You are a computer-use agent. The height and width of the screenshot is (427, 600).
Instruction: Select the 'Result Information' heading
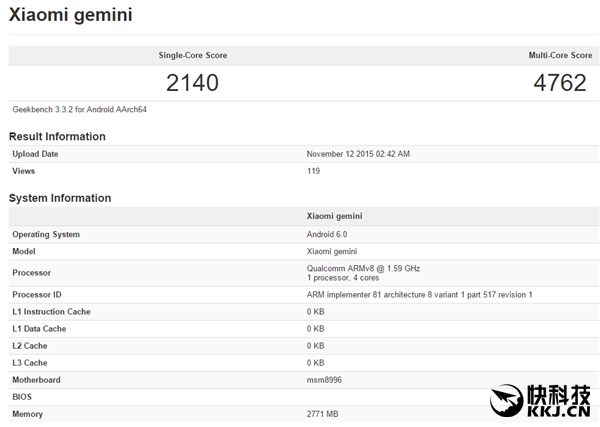57,137
